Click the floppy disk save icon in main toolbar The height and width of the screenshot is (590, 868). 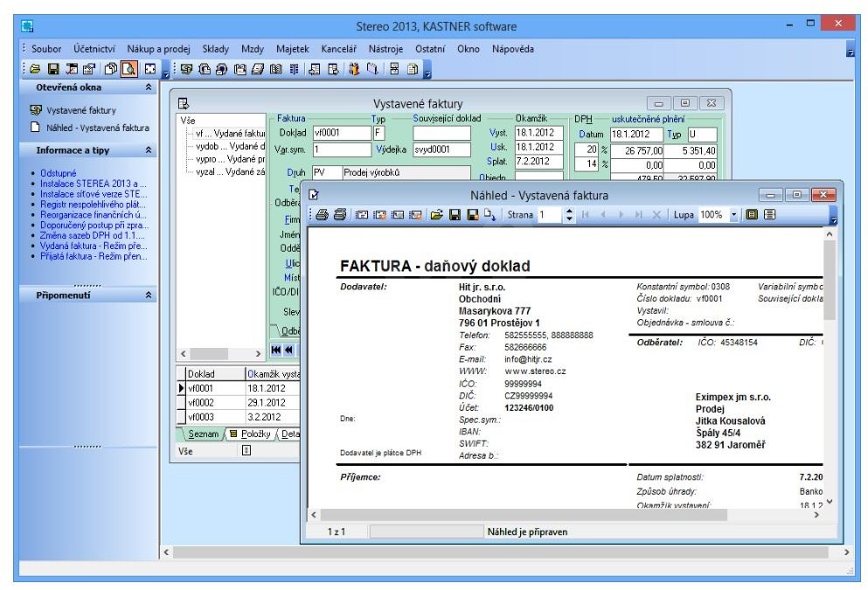[53, 69]
